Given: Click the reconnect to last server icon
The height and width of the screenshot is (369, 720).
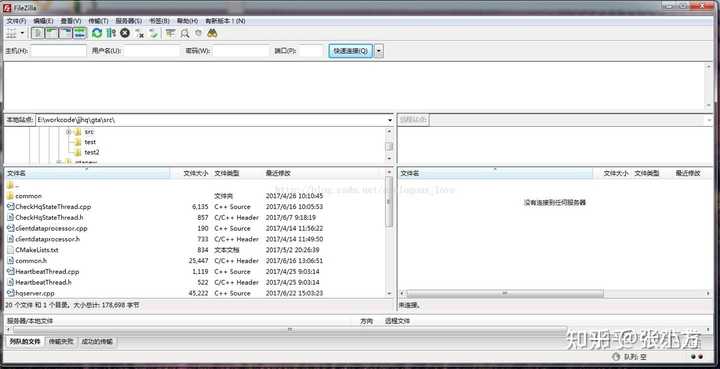Looking at the screenshot, I should click(x=153, y=34).
